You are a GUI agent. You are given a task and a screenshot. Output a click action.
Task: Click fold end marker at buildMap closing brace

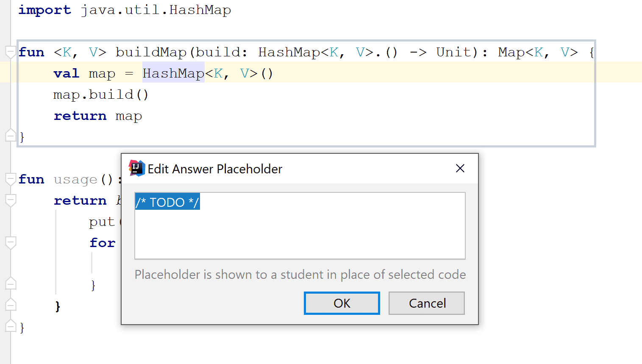(x=11, y=136)
